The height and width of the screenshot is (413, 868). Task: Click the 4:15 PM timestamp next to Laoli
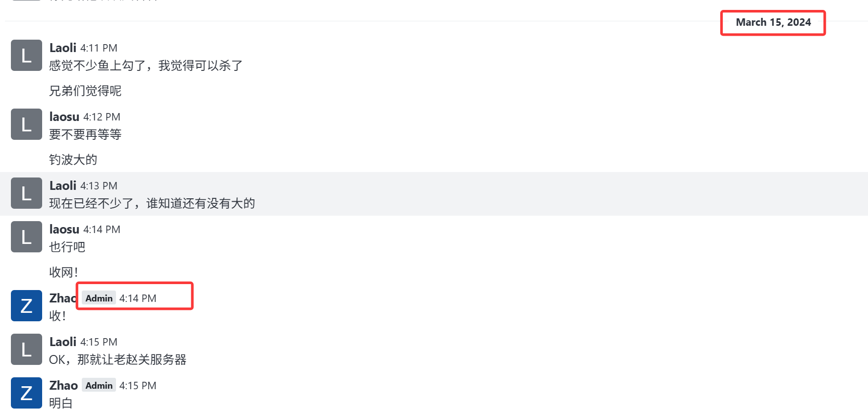click(99, 342)
